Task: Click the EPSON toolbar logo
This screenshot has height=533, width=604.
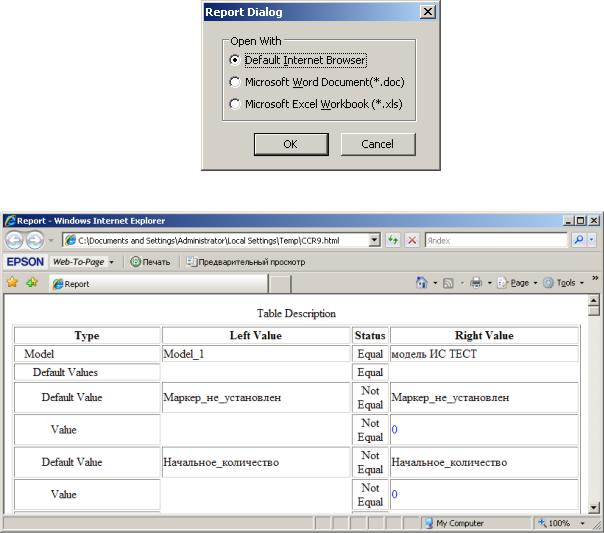Action: (25, 262)
